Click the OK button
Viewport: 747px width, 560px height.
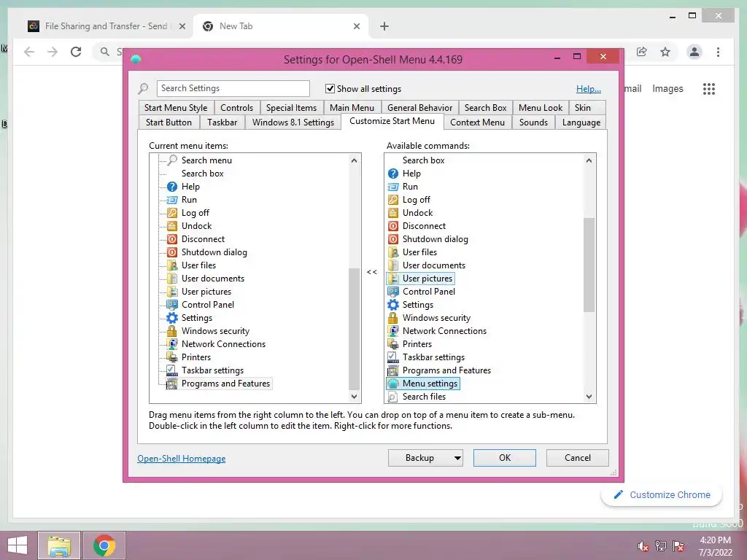pos(505,458)
